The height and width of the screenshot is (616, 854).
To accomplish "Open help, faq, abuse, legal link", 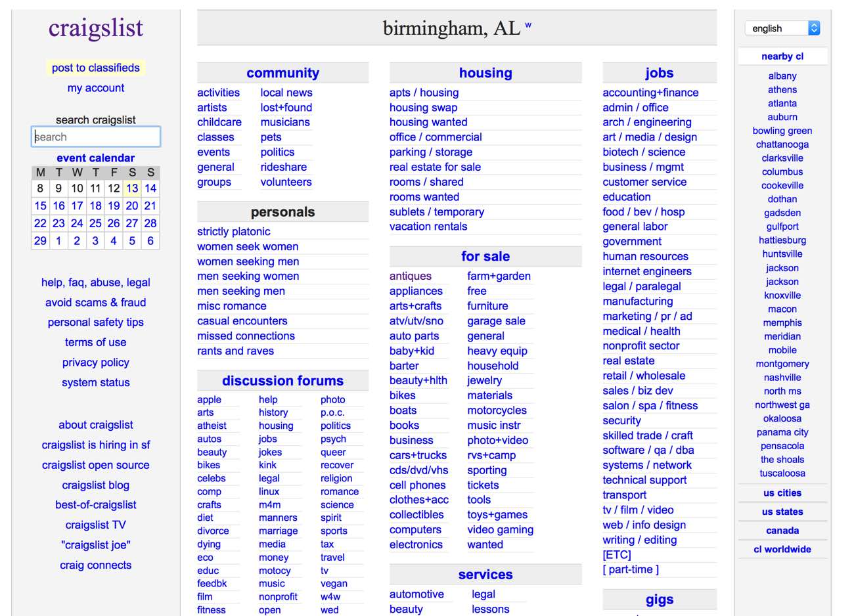I will coord(96,282).
